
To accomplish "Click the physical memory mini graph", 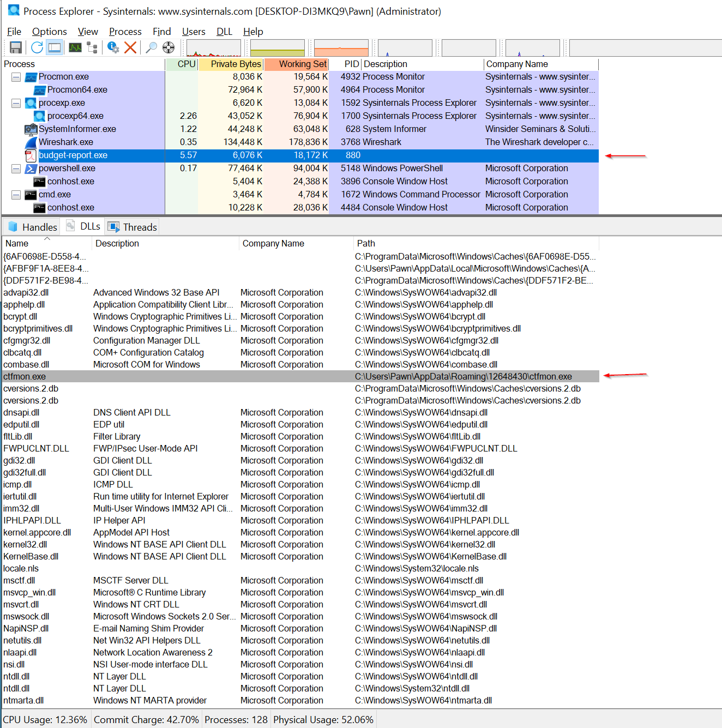I will tap(341, 48).
